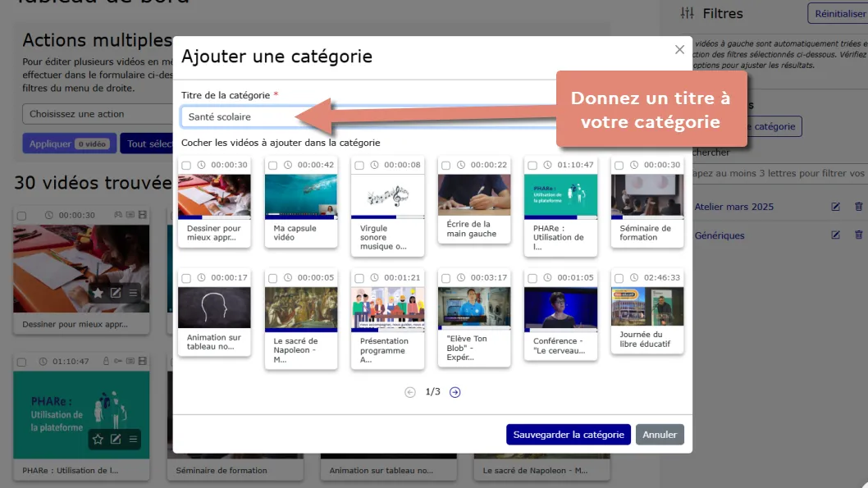Select the Atelier mars 2025 category
868x488 pixels.
point(734,207)
